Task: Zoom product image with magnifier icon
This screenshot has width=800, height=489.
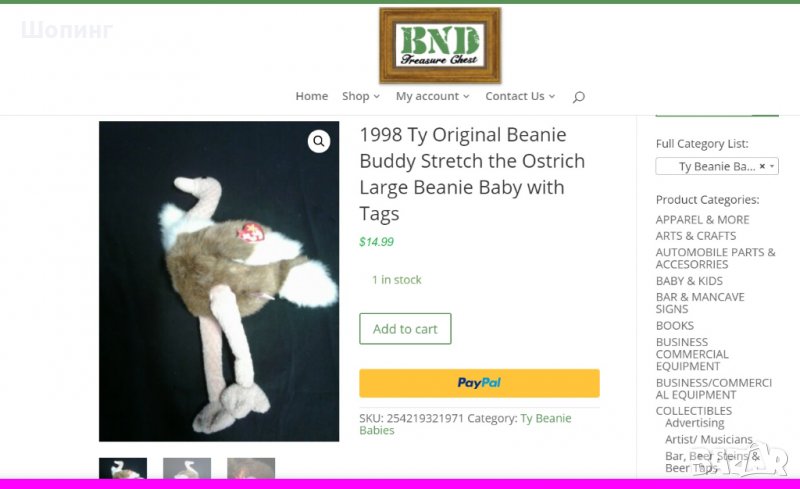Action: pyautogui.click(x=319, y=141)
